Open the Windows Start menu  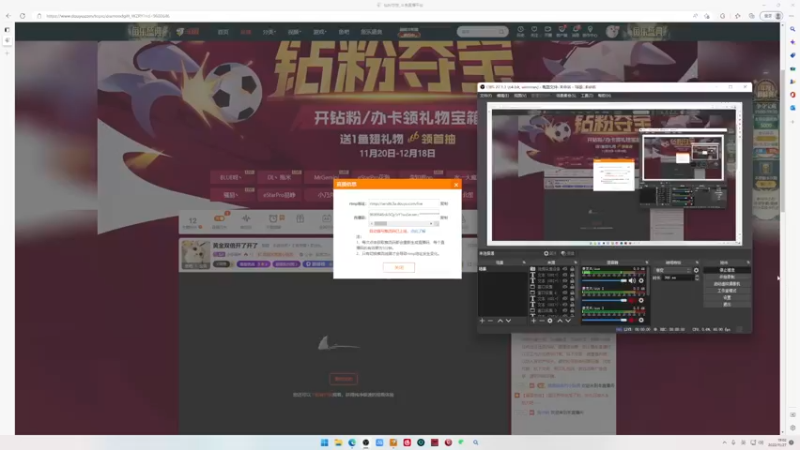point(324,442)
